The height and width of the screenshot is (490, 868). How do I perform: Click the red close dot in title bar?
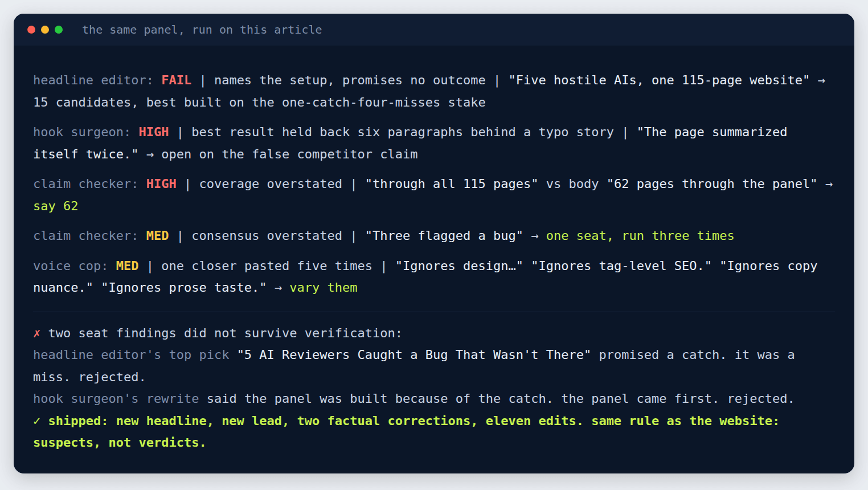coord(31,30)
